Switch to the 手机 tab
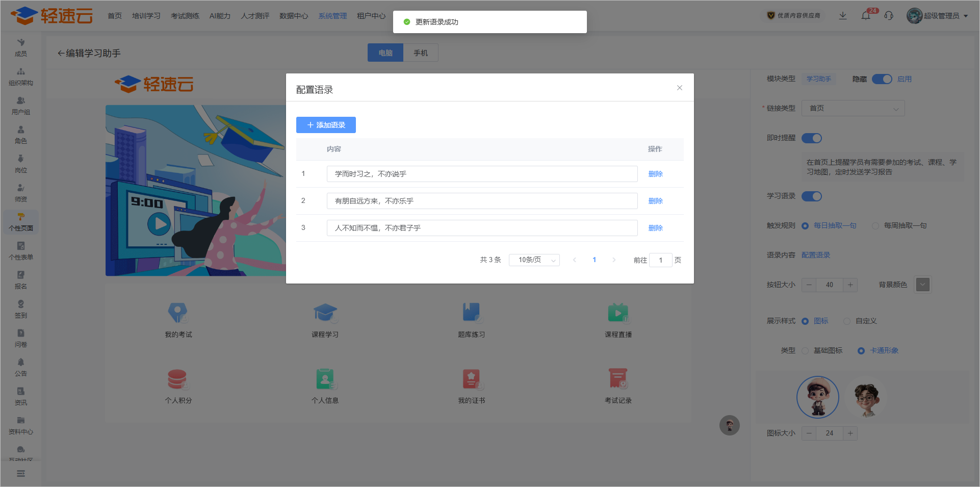This screenshot has width=980, height=487. click(x=421, y=53)
